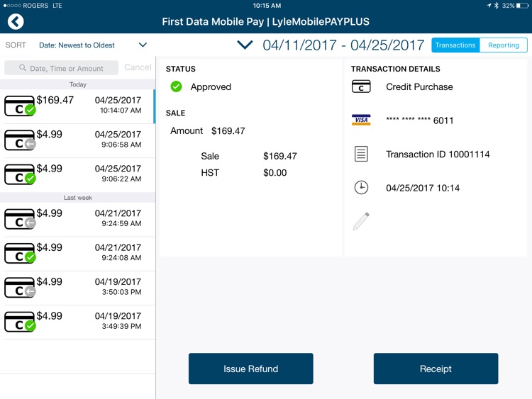Viewport: 532px width, 399px height.
Task: Click the approved card icon for 9:24:08 AM
Action: pyautogui.click(x=20, y=253)
